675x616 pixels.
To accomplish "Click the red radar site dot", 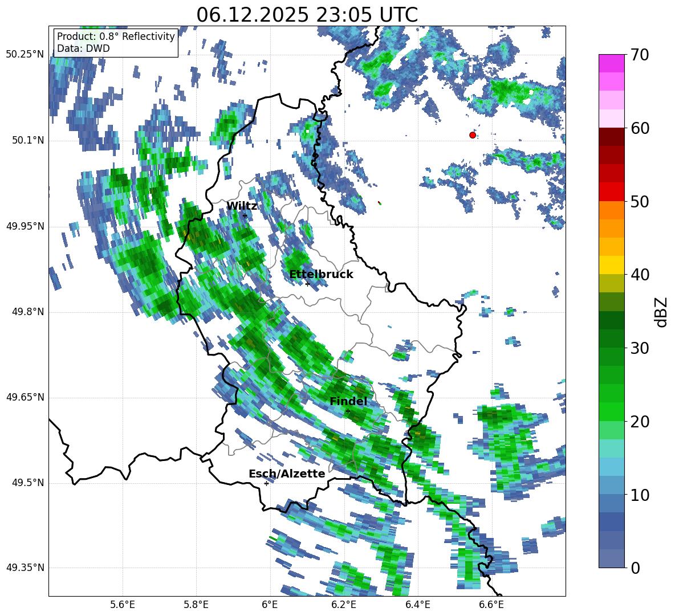I will coord(472,135).
